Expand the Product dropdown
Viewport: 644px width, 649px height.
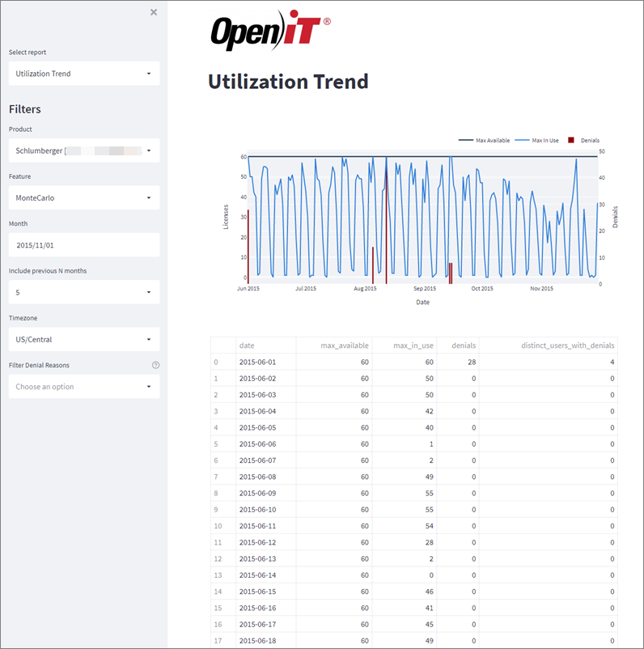pyautogui.click(x=84, y=151)
